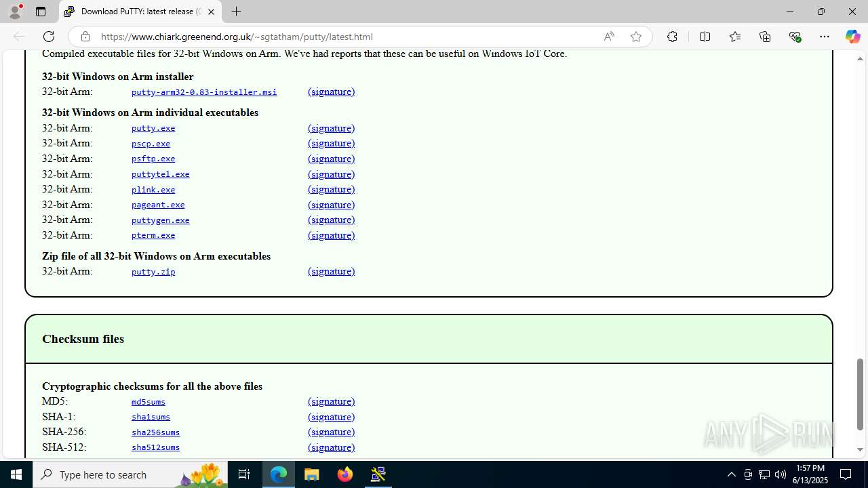Screen dimensions: 868x488
Task: Open the notification center icon
Action: coord(846,474)
